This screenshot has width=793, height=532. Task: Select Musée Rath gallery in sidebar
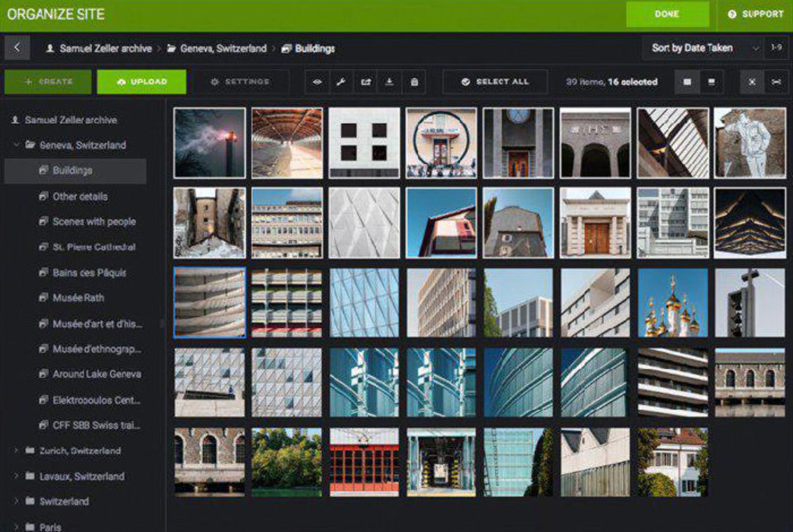pyautogui.click(x=78, y=298)
